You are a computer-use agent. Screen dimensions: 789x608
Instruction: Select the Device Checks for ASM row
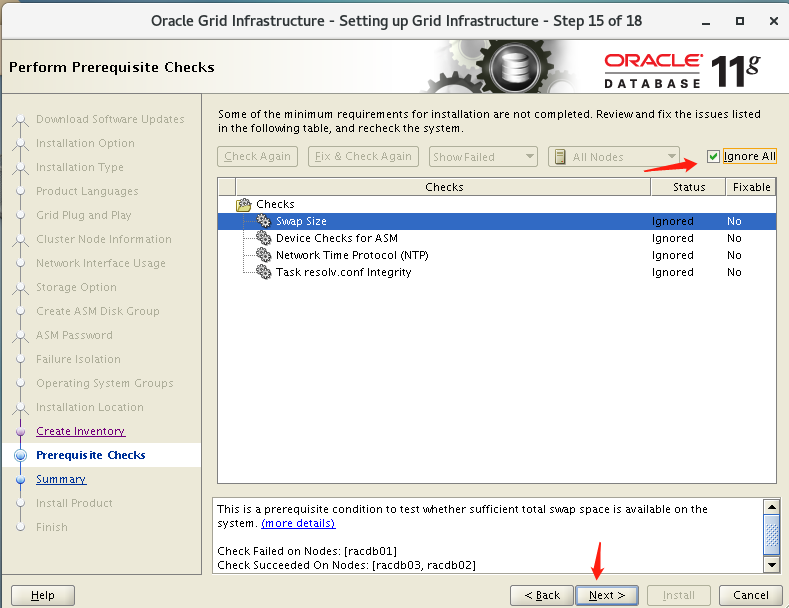pyautogui.click(x=497, y=239)
